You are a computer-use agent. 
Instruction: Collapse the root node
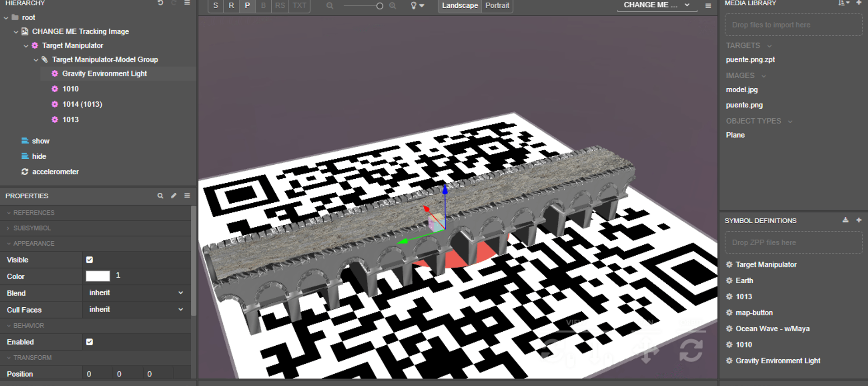click(6, 18)
